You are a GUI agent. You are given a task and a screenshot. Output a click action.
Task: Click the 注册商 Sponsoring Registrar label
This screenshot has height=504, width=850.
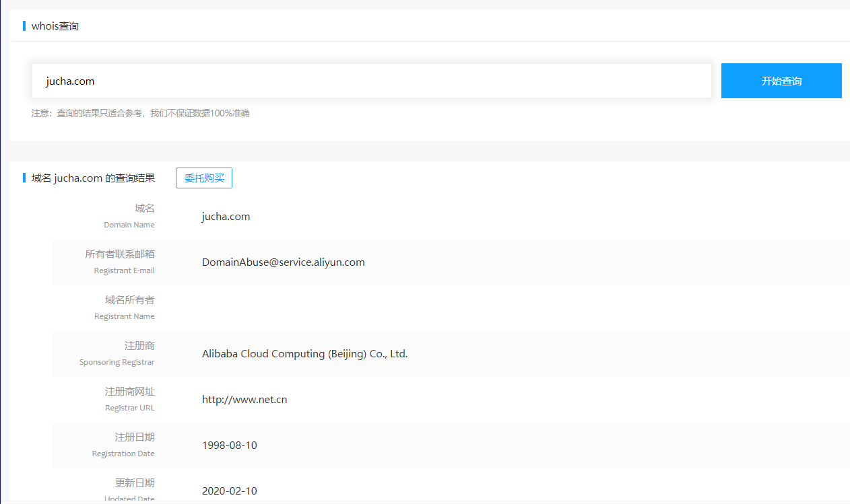coord(117,353)
